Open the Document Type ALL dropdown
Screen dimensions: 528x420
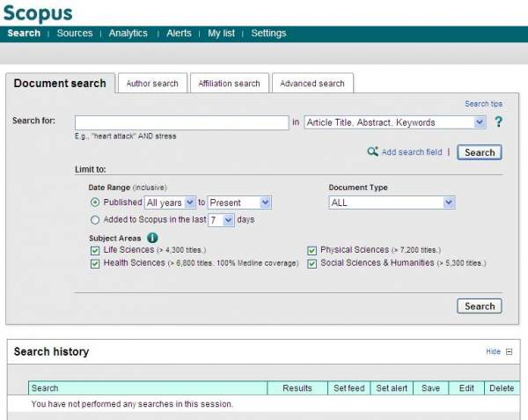(392, 203)
